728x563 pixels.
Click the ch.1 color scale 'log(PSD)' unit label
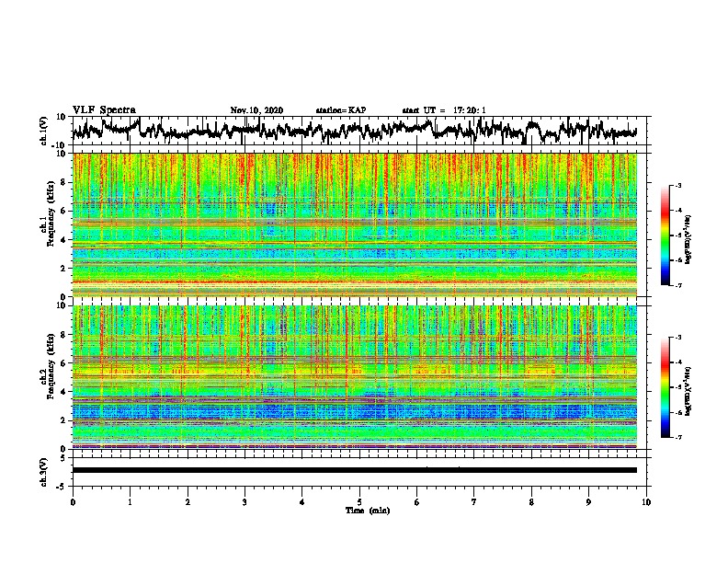pyautogui.click(x=688, y=239)
